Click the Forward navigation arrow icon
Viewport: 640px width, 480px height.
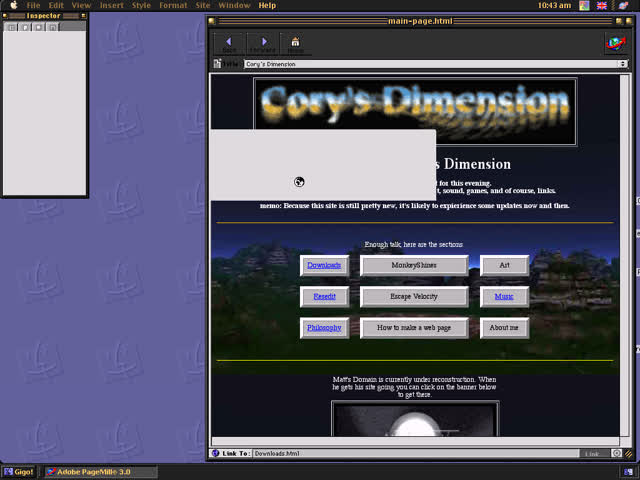pos(263,42)
